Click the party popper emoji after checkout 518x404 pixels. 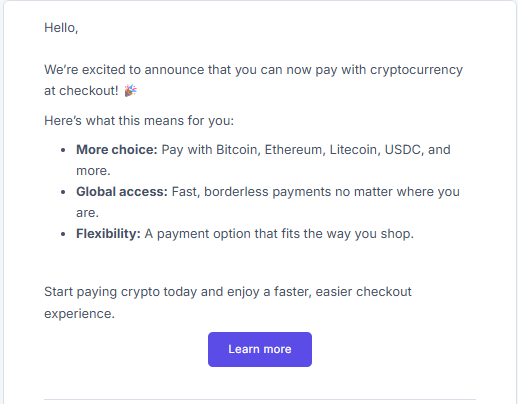click(x=130, y=90)
